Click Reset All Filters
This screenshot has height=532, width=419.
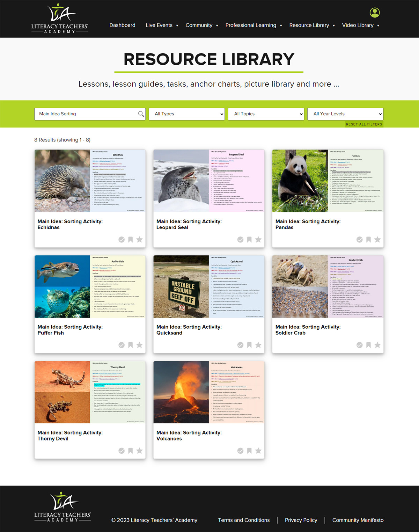coord(363,124)
